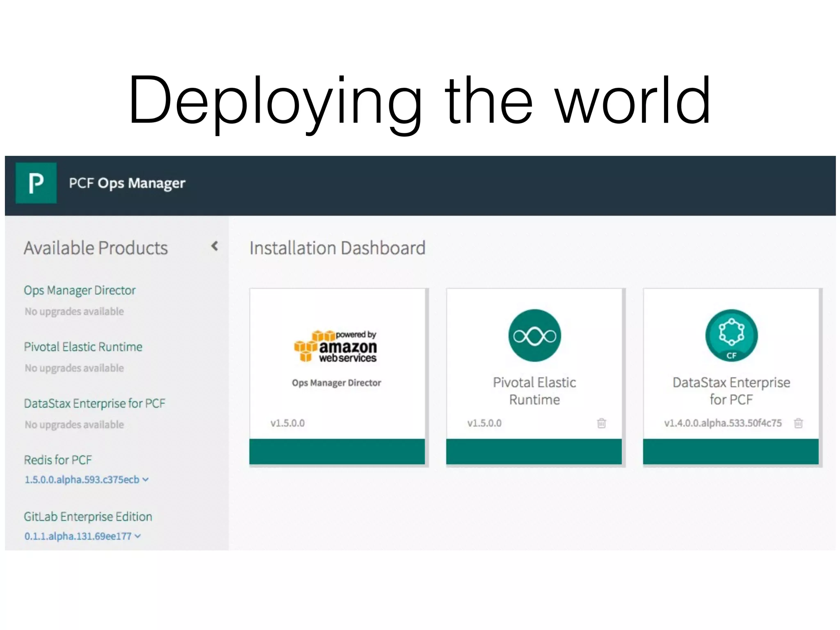The width and height of the screenshot is (840, 630).
Task: Click v1.5.0.0 on Pivotal Elastic Runtime tile
Action: coord(484,423)
